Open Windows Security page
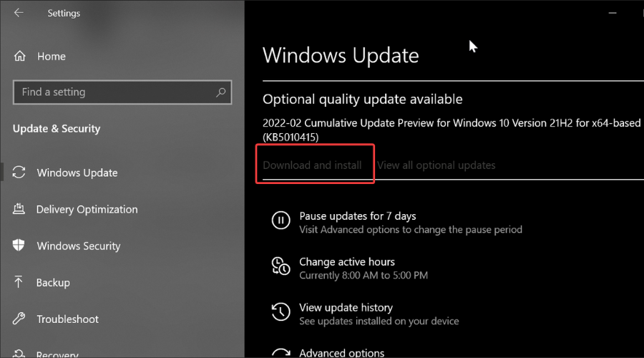 [79, 246]
